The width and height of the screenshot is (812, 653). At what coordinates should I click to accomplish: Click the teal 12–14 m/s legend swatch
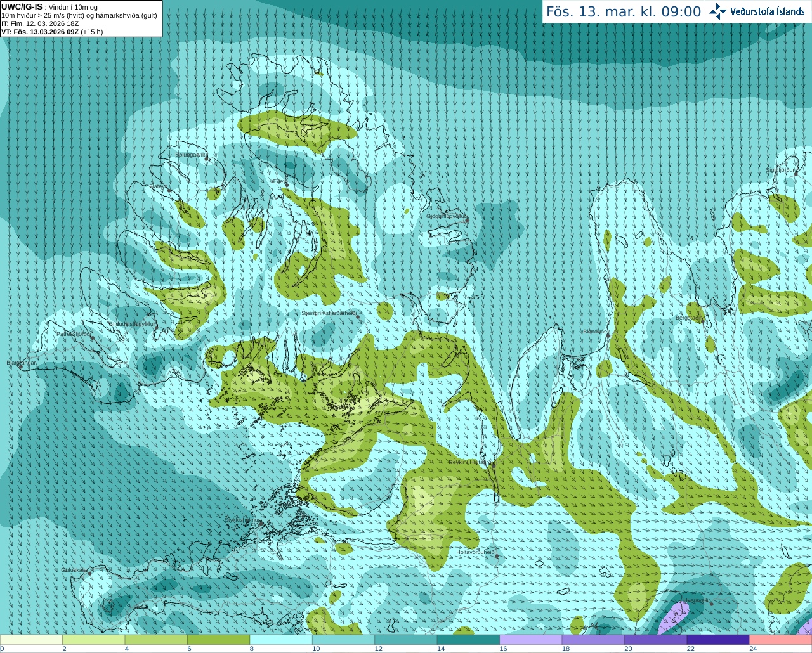406,640
